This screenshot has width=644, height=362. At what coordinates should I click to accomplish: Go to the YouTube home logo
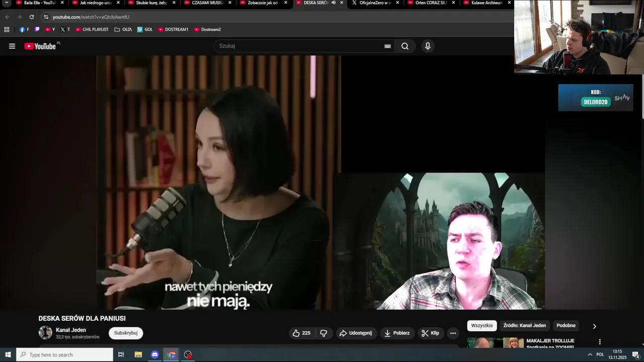[x=40, y=46]
